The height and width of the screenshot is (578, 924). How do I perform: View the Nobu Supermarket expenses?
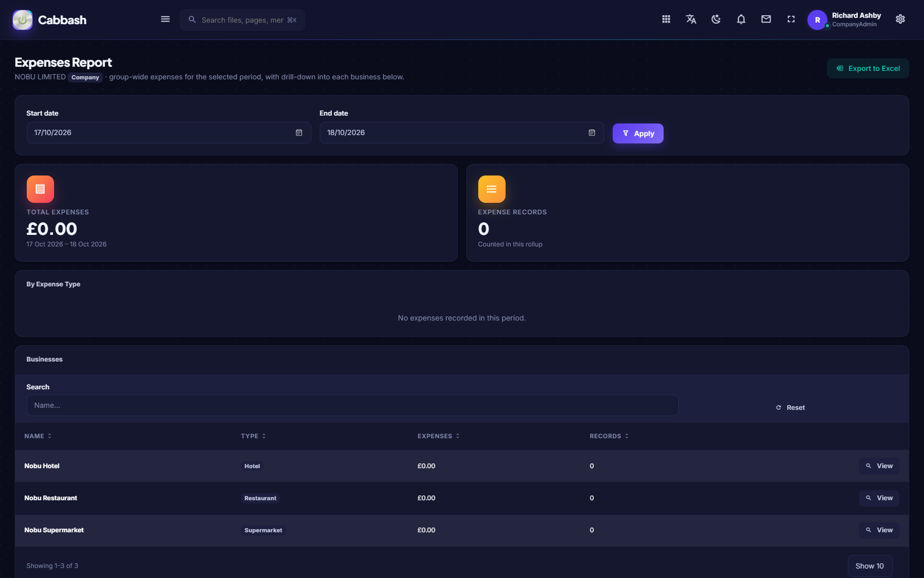click(x=879, y=530)
